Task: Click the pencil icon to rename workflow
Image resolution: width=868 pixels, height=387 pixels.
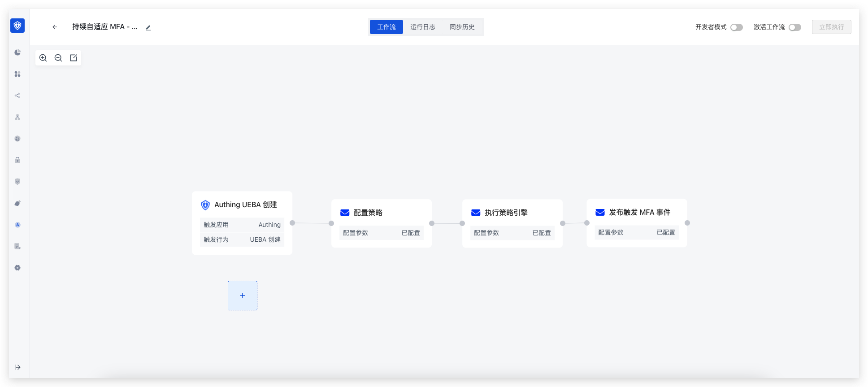Action: (148, 27)
